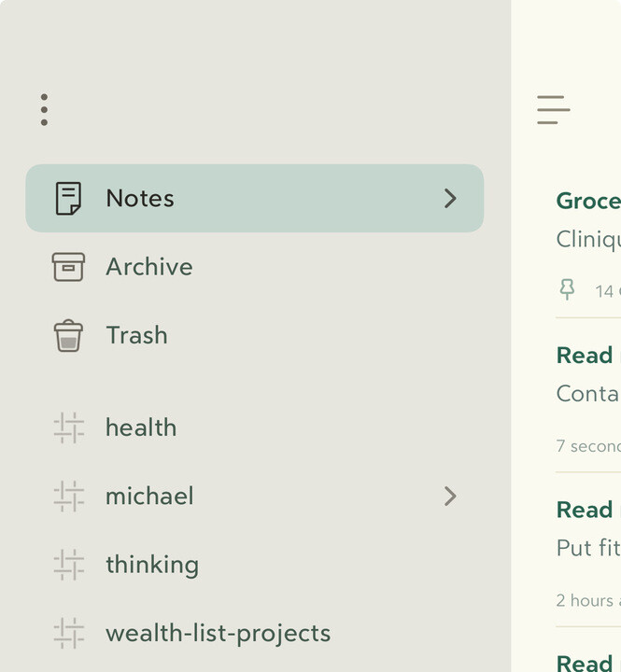Filter by the wealth-list-projects tag label
The width and height of the screenshot is (621, 672).
tap(219, 634)
